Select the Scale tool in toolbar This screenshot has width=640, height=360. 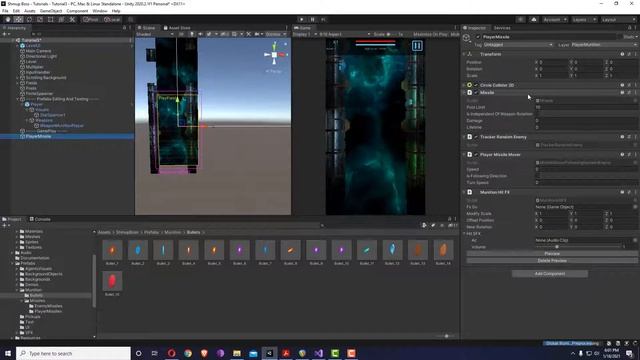[x=40, y=19]
